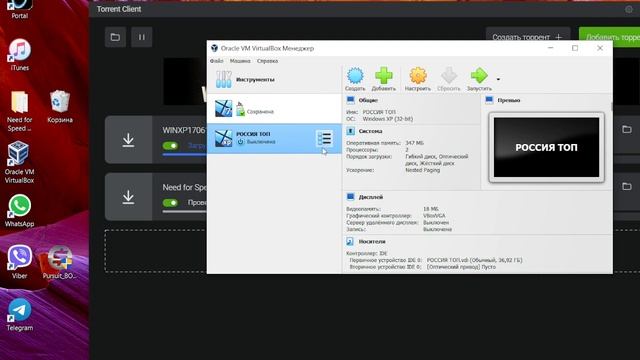Open Torrent Client settings gear in title bar
Screen dimensions: 640x360
click(x=629, y=9)
